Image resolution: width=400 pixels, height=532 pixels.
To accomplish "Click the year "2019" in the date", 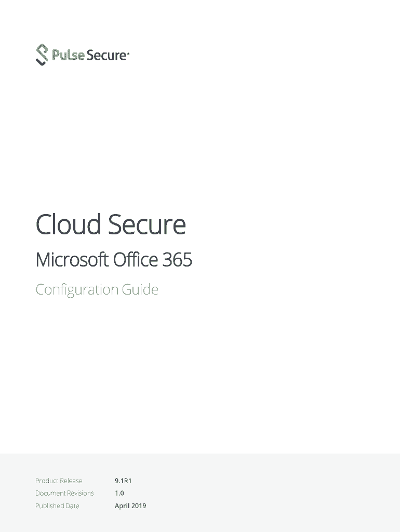I will click(139, 506).
